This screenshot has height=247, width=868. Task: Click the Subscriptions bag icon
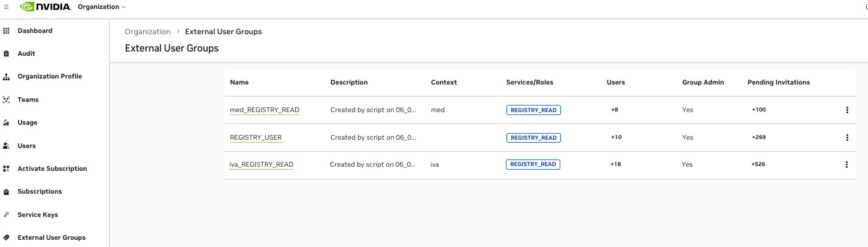[7, 192]
